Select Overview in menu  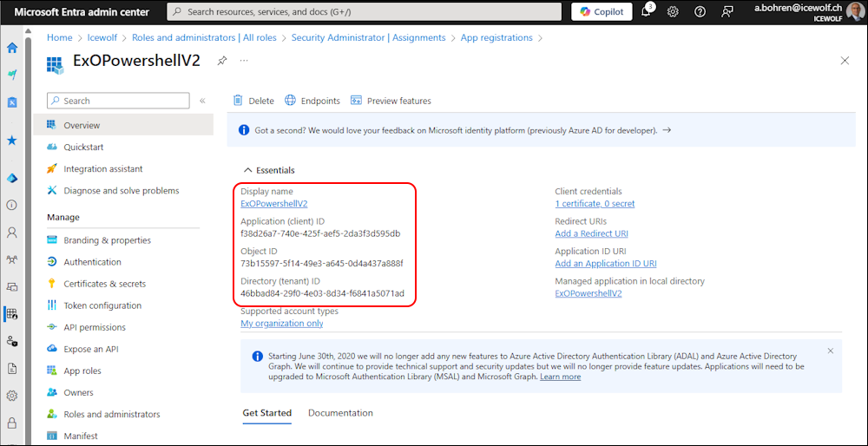[x=123, y=125]
